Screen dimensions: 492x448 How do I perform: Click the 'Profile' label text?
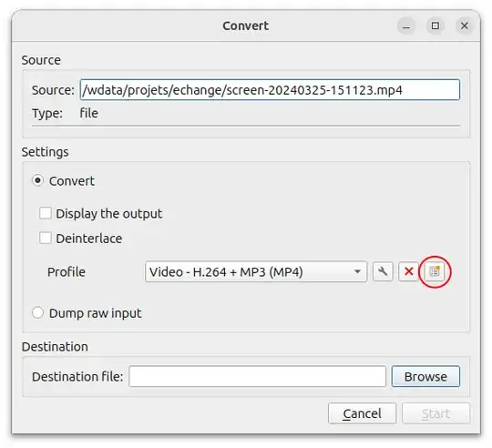click(x=67, y=272)
